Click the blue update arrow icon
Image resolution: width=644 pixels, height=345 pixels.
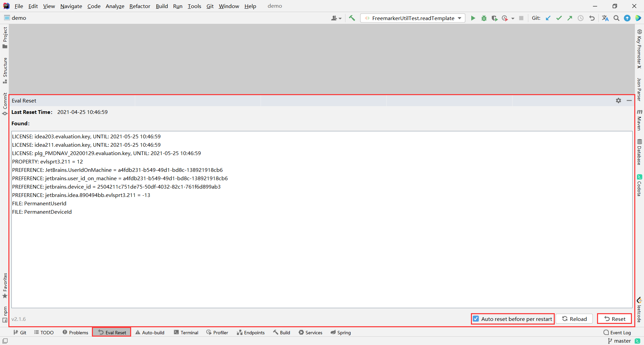(x=627, y=18)
